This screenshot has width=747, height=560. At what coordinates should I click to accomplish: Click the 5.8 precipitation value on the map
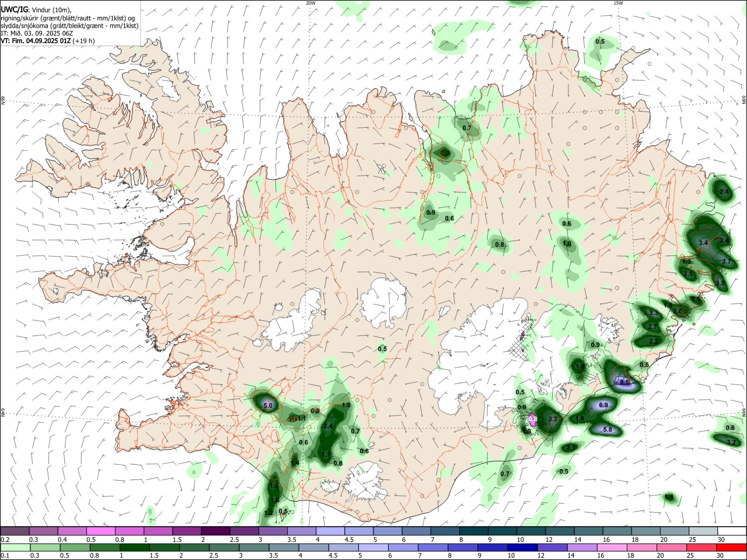click(x=607, y=430)
